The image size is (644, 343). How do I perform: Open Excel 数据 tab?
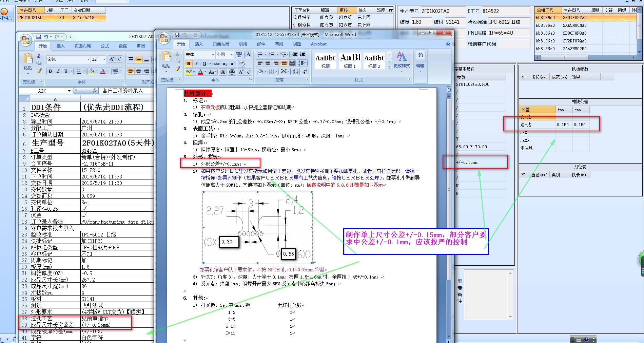[123, 46]
